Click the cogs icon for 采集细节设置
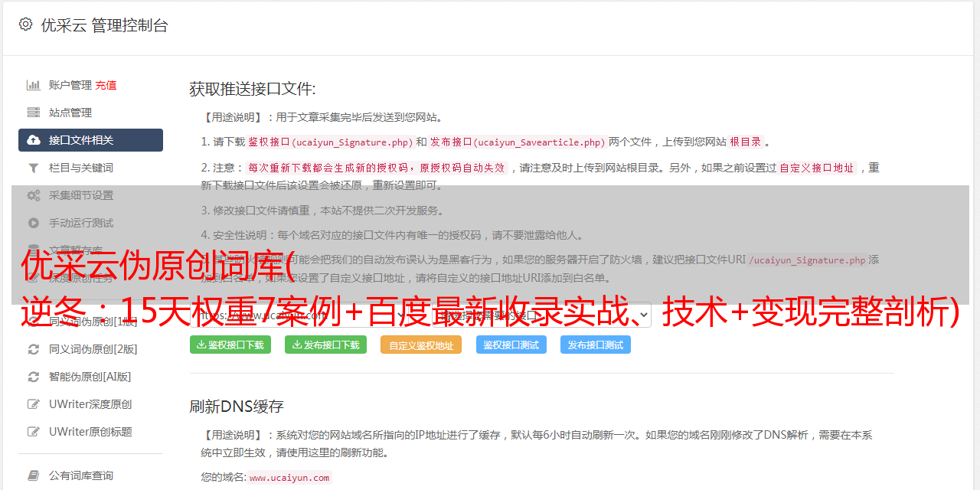Image resolution: width=980 pixels, height=490 pixels. click(34, 195)
